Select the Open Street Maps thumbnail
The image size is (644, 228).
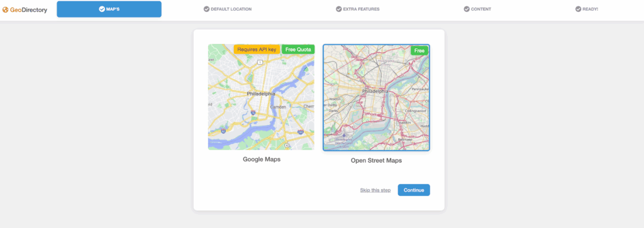tap(376, 97)
